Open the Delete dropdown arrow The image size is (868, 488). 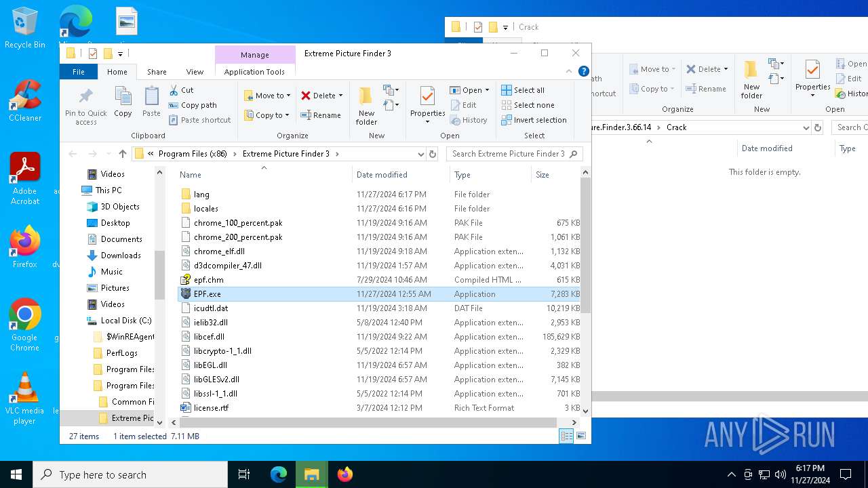pyautogui.click(x=340, y=96)
